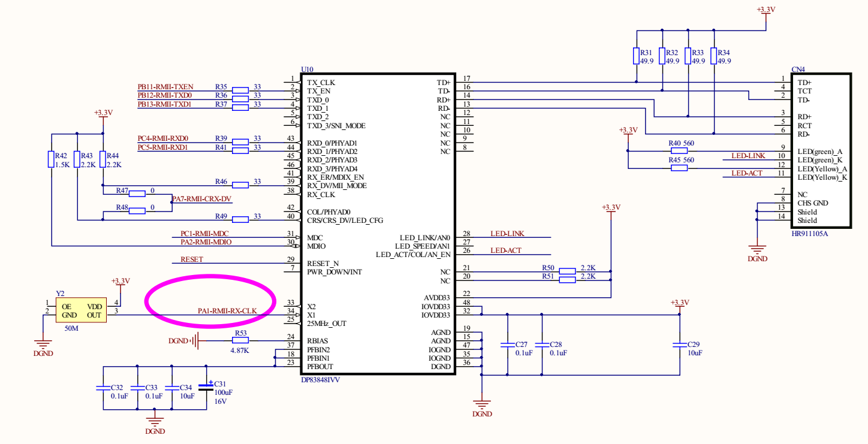
Task: Click the DGND symbol under connector CN4
Action: [x=757, y=247]
